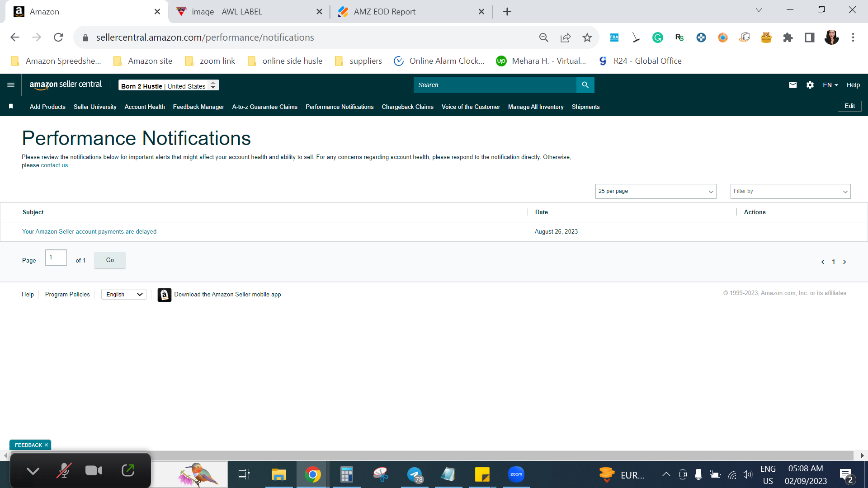Download the Amazon Seller mobile app link
The image size is (868, 488).
coord(227,295)
